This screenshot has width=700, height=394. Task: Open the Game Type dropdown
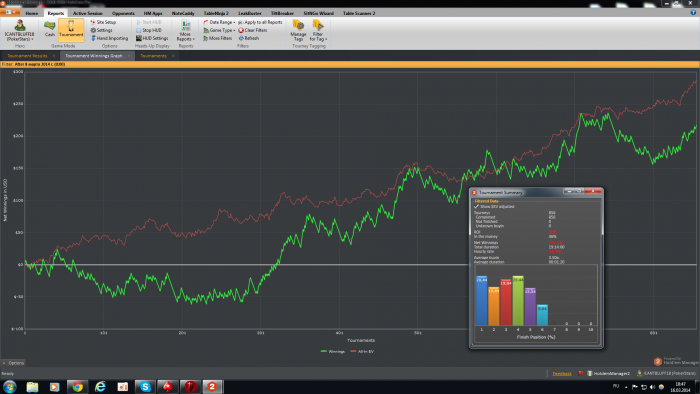[x=219, y=30]
